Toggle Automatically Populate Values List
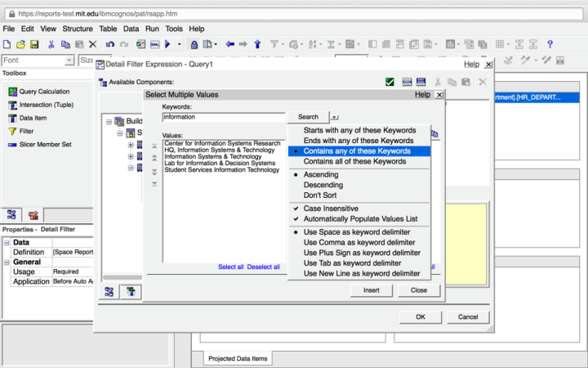 (360, 219)
